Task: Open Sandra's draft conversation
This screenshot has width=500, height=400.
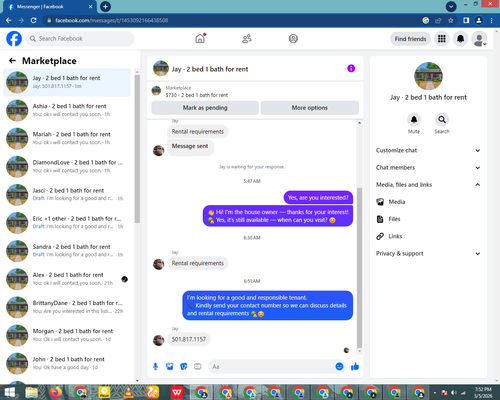Action: (x=67, y=251)
